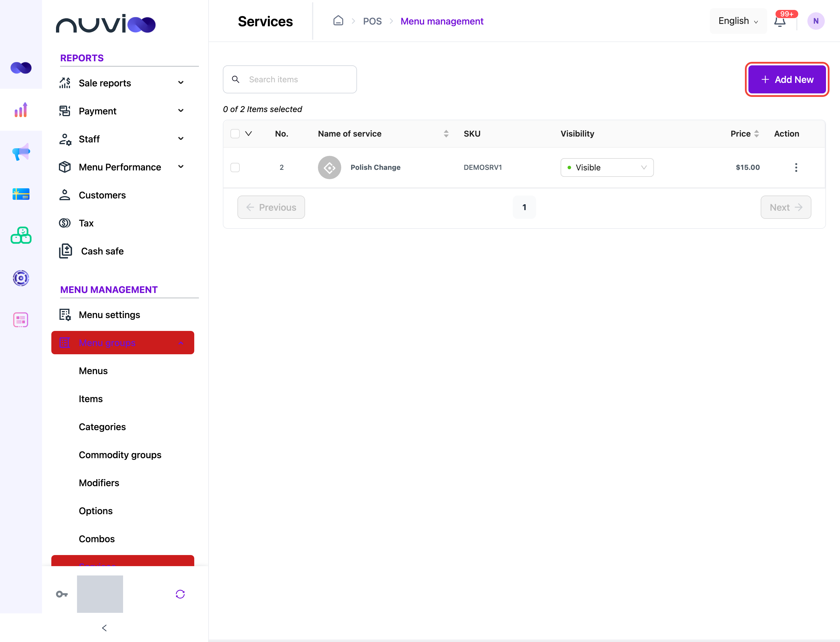Open the Menus submenu item

point(93,371)
